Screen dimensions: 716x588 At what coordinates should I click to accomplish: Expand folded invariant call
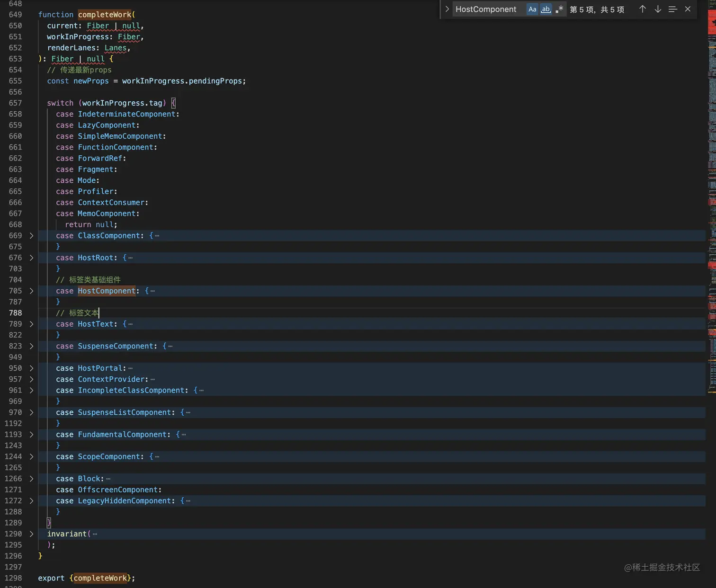tap(32, 534)
